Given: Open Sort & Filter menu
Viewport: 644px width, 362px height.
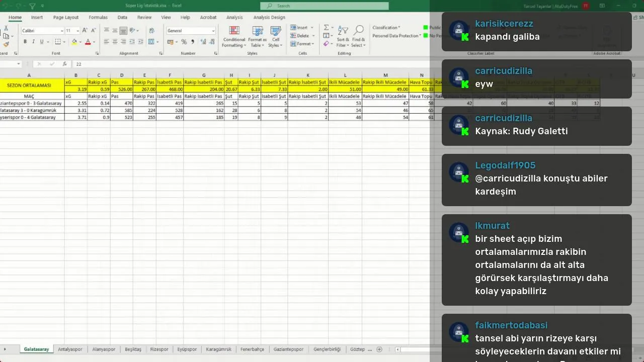Looking at the screenshot, I should [x=343, y=37].
